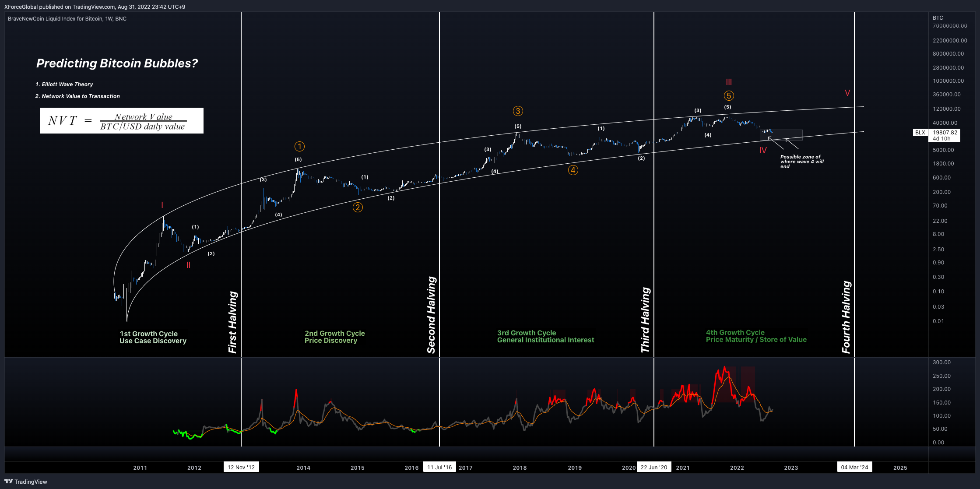
Task: Select the red wave V label
Action: tap(847, 93)
